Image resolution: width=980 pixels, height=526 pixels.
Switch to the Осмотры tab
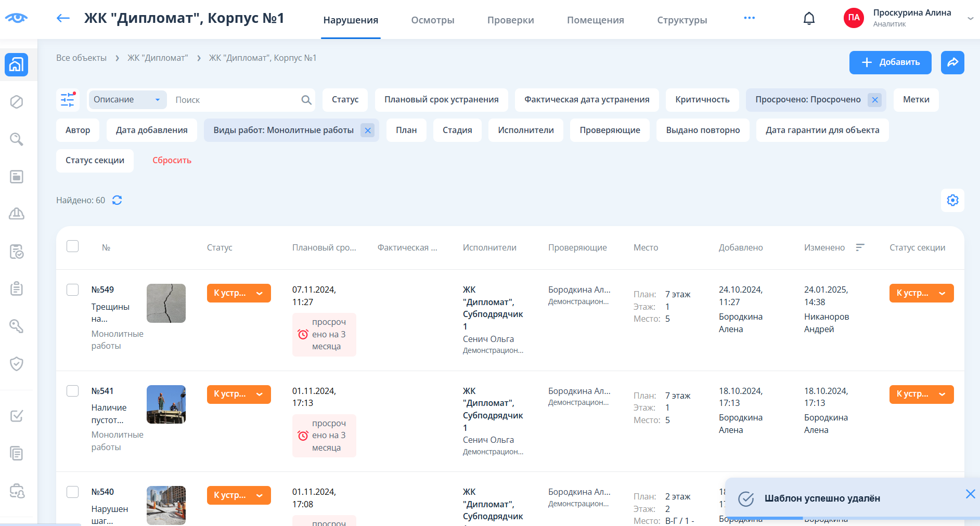point(432,20)
